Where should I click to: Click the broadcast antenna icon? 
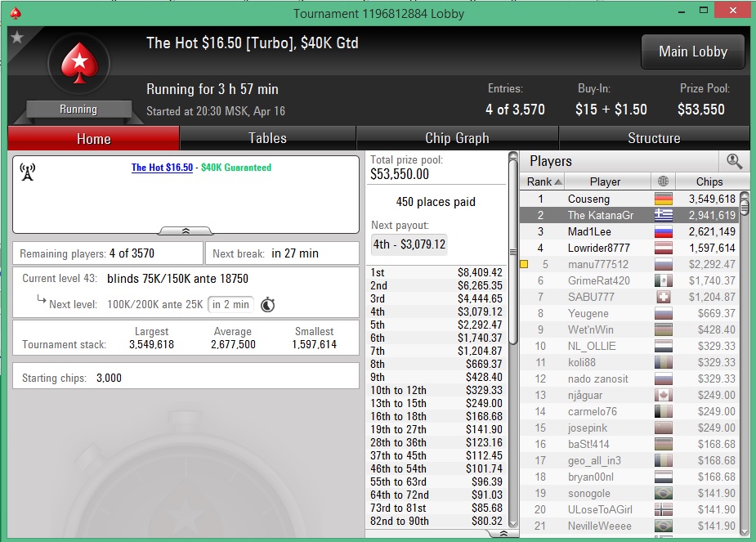pos(28,172)
